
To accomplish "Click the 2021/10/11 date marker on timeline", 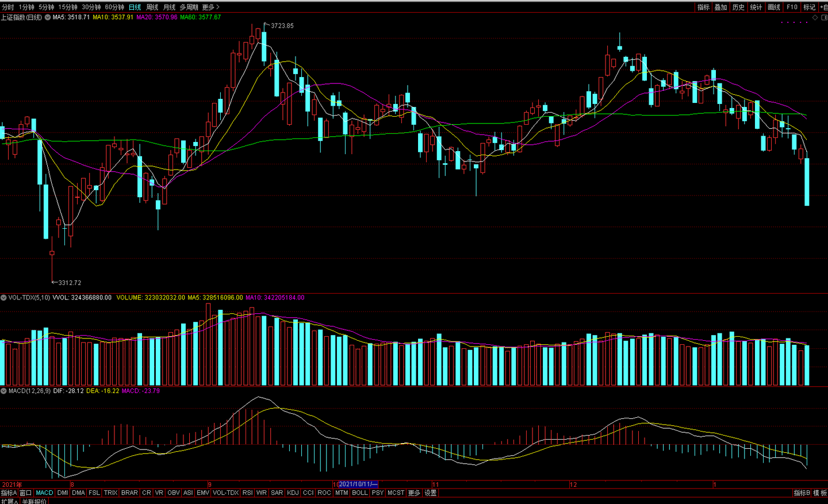I will tap(358, 484).
